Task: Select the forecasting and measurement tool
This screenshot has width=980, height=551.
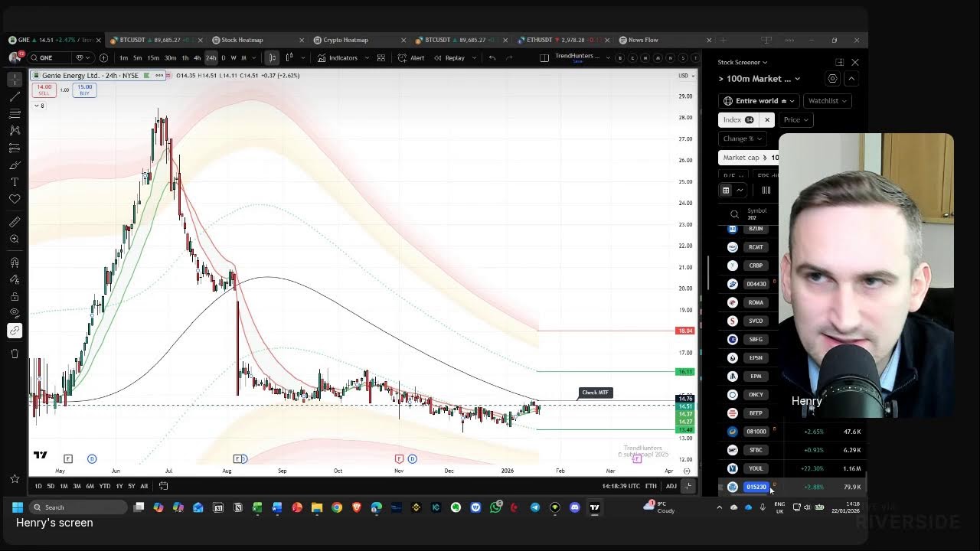Action: [x=15, y=148]
